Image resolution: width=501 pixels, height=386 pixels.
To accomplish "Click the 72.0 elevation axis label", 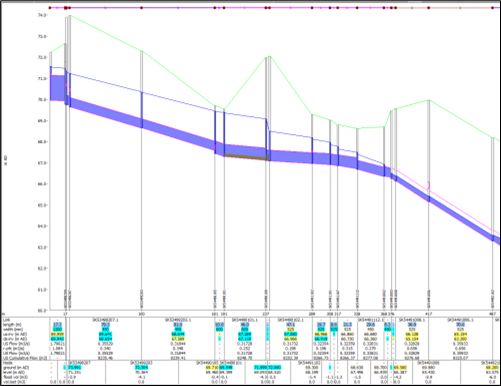I will point(42,57).
